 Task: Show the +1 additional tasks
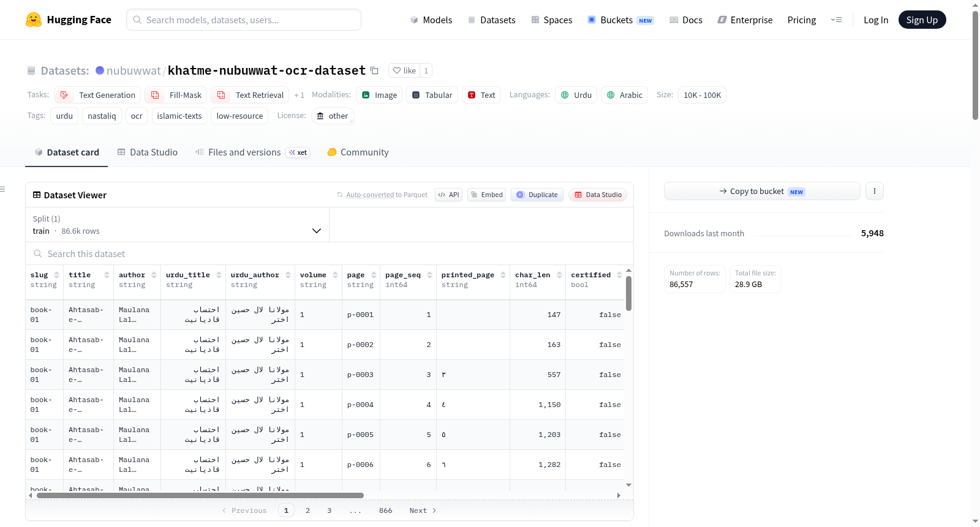pos(299,95)
